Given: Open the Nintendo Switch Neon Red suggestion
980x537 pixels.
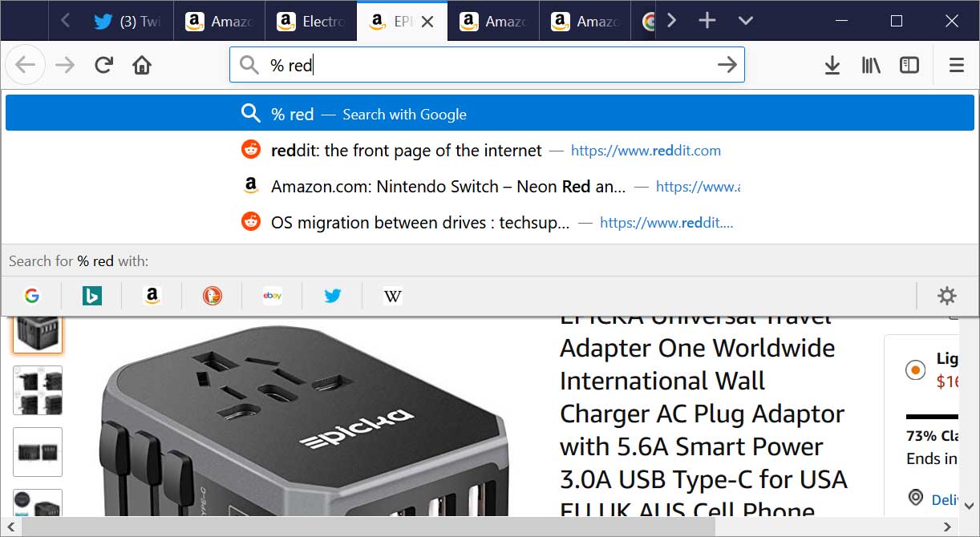Looking at the screenshot, I should [490, 186].
